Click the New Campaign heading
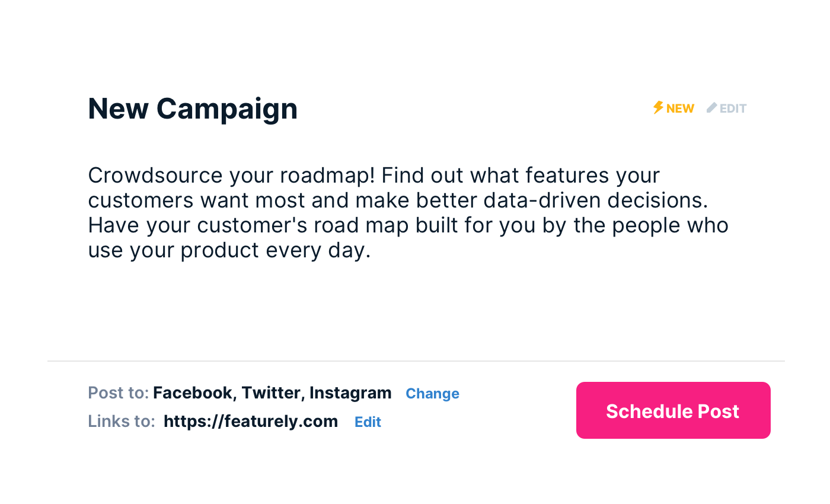Image resolution: width=830 pixels, height=504 pixels. point(193,109)
